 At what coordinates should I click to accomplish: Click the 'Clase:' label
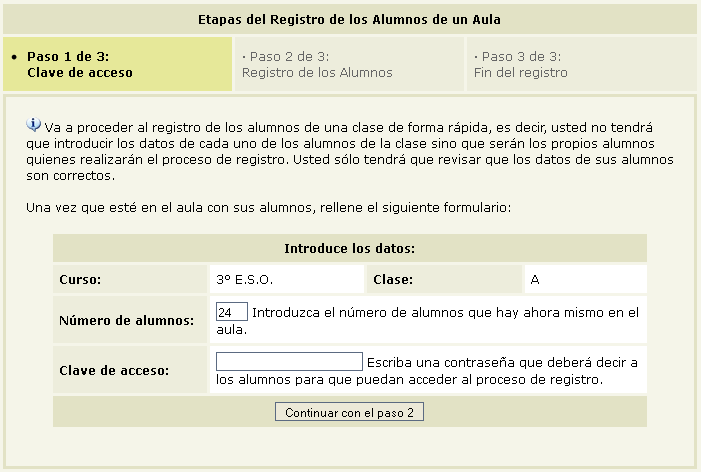[x=393, y=280]
